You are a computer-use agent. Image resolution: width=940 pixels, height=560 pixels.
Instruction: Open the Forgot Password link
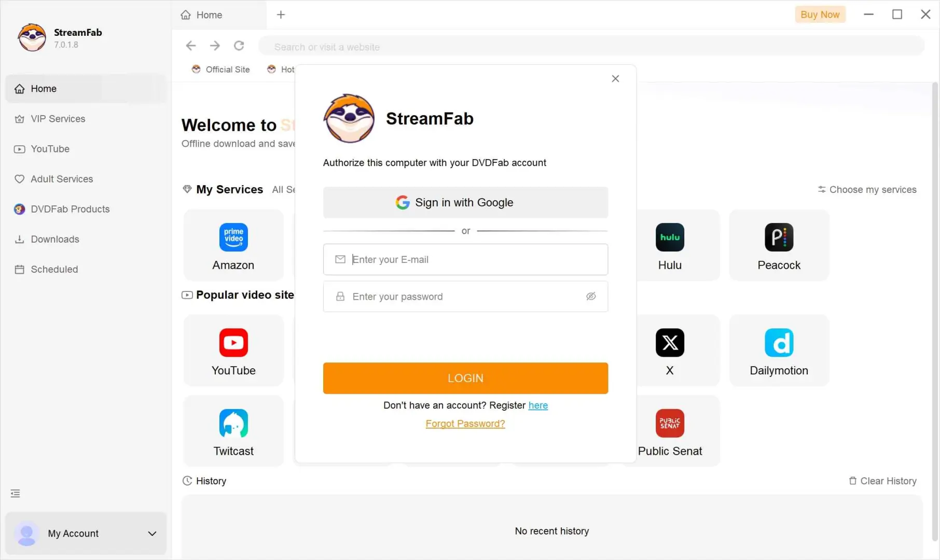coord(465,424)
